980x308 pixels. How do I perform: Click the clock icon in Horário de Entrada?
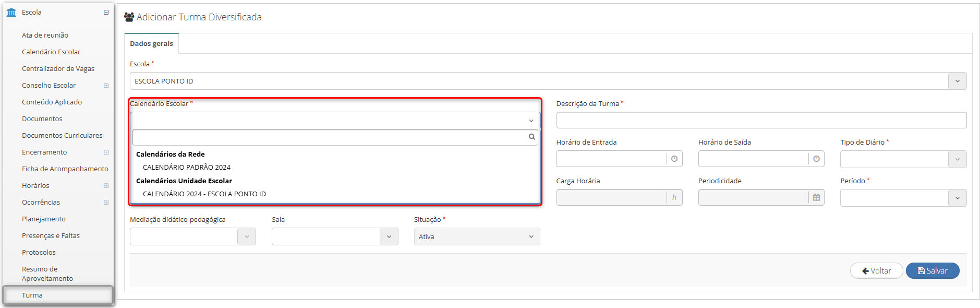[x=674, y=159]
